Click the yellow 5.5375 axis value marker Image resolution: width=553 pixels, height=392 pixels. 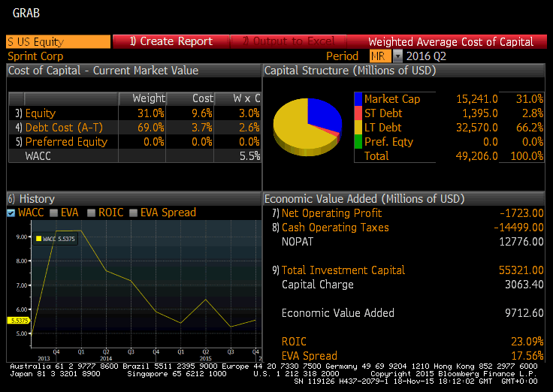point(19,321)
